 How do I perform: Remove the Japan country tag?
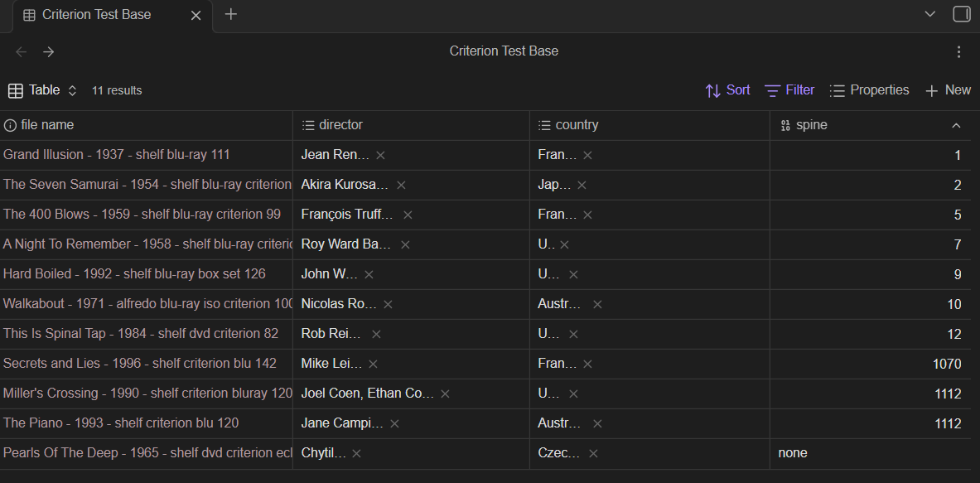click(582, 185)
